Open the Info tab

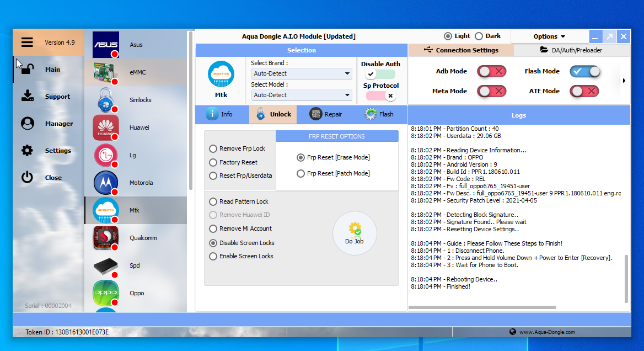tap(222, 114)
